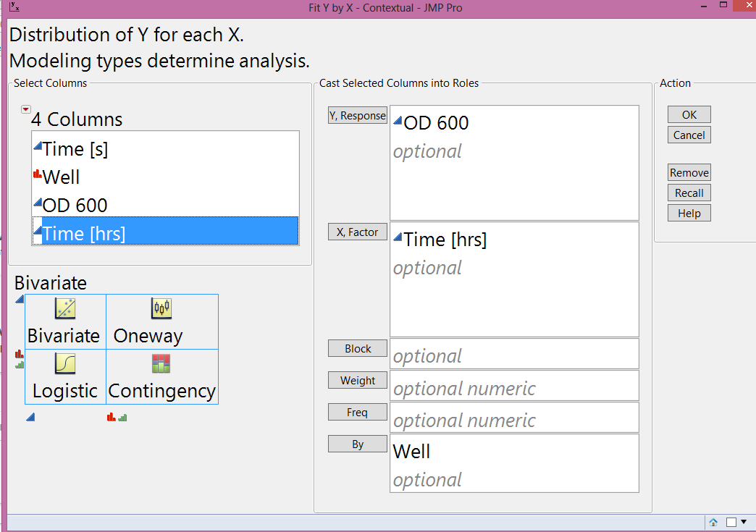Screen dimensions: 756x532
Task: Click the Help button
Action: (x=688, y=213)
